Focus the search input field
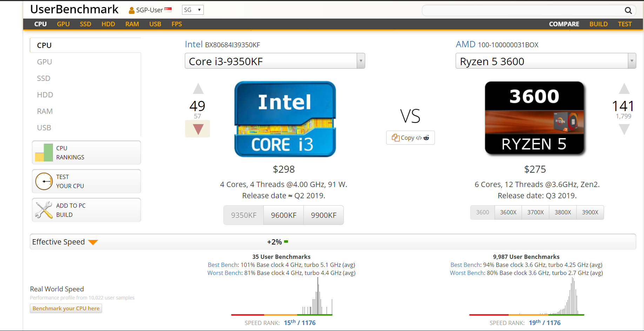 point(523,11)
